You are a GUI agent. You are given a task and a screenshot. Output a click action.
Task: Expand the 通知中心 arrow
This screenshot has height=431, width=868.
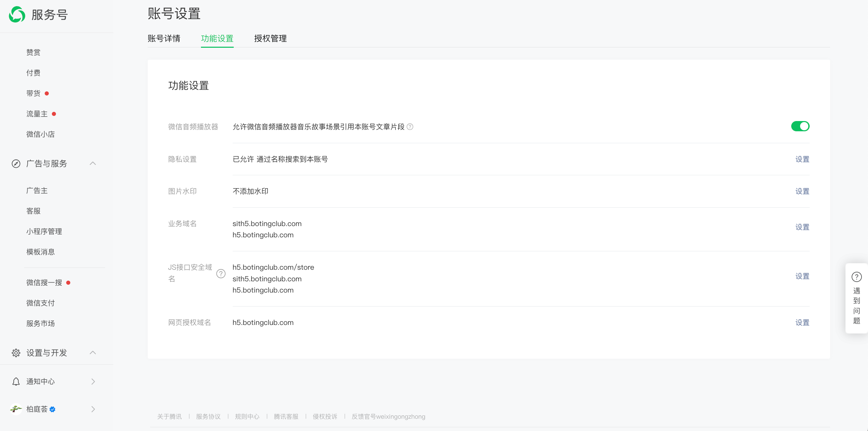(93, 382)
